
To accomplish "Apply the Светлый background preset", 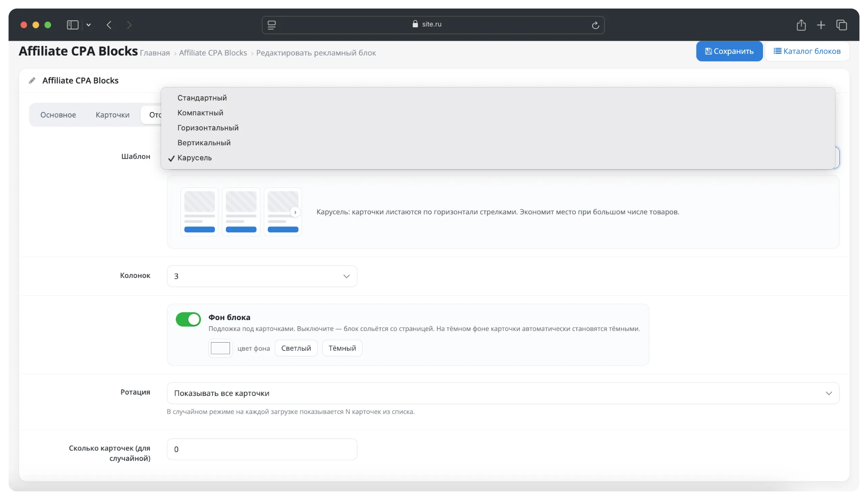I will [x=296, y=348].
